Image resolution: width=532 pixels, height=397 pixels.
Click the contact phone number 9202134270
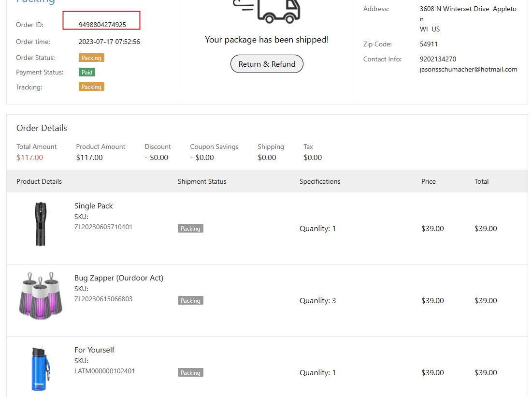(438, 59)
